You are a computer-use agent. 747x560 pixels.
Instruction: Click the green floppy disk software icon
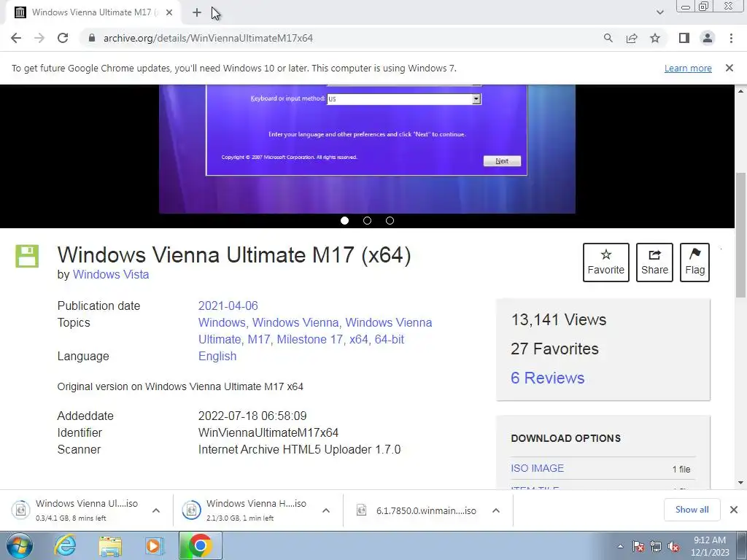coord(27,256)
